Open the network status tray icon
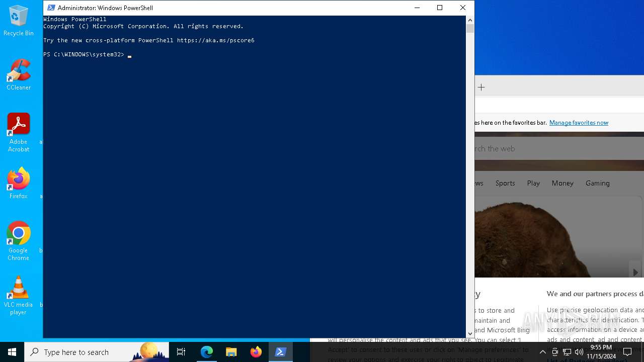Screen dimensions: 644x362 coord(567,352)
